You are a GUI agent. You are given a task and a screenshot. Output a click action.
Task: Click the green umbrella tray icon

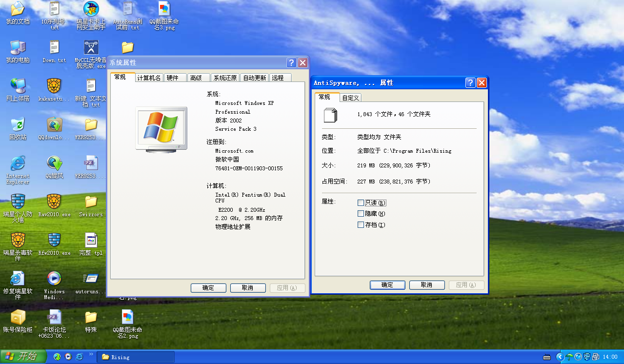(569, 357)
